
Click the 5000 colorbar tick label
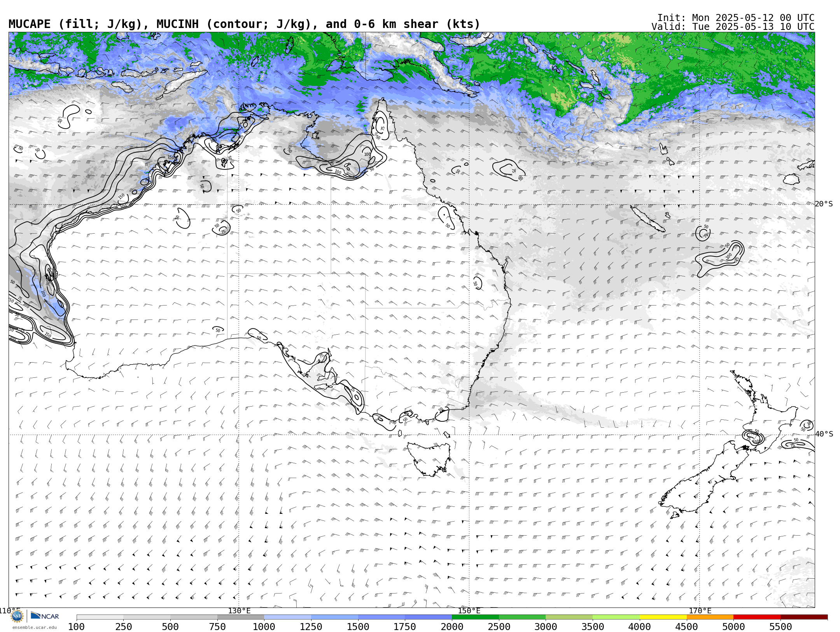pyautogui.click(x=733, y=627)
